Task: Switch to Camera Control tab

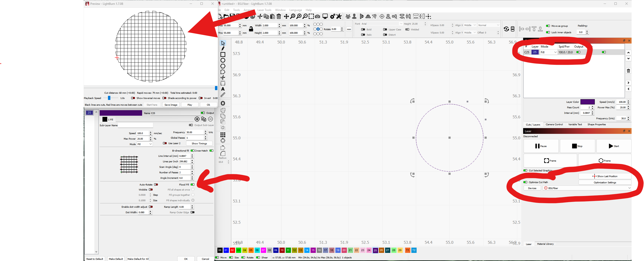Action: [x=554, y=124]
